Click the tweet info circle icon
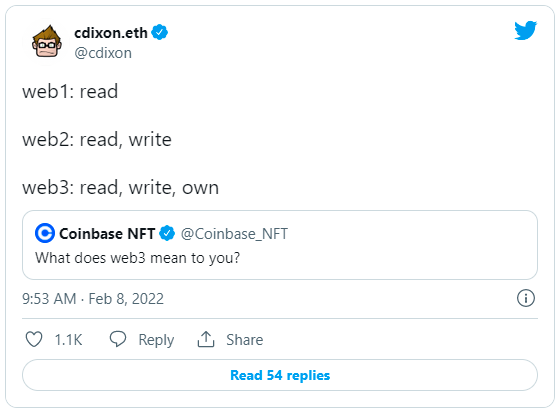Screen dimensions: 559x412 click(x=526, y=298)
